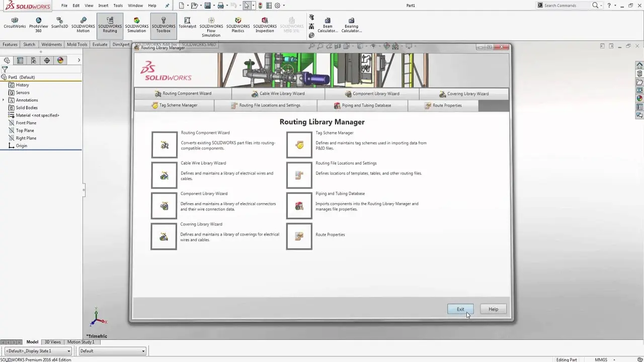Viewport: 644px width, 362px height.
Task: Open the ConfigurationManager tab icon
Action: 33,60
